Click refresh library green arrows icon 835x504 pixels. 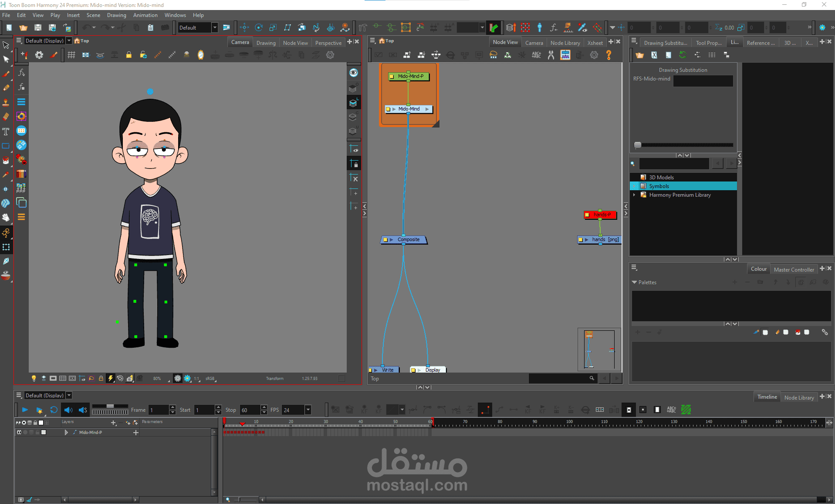[683, 55]
